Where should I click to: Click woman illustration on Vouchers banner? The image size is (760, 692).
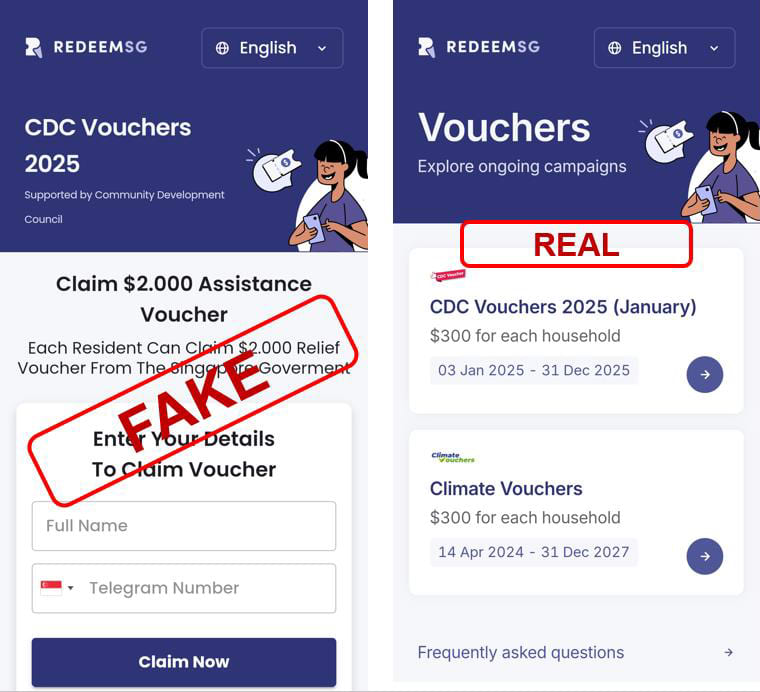[722, 167]
